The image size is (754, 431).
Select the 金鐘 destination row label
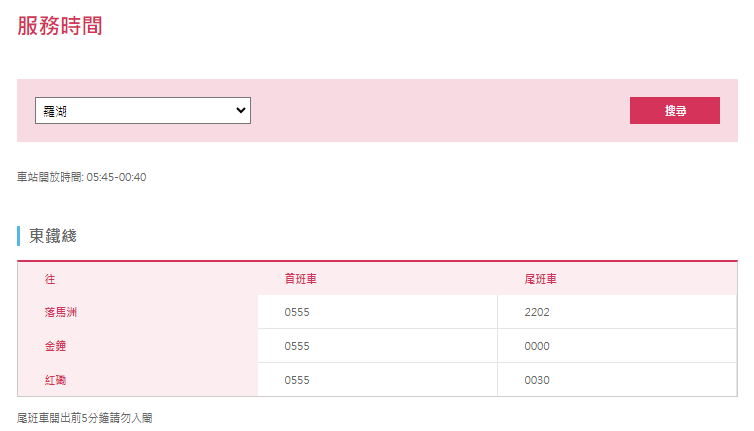tap(55, 346)
